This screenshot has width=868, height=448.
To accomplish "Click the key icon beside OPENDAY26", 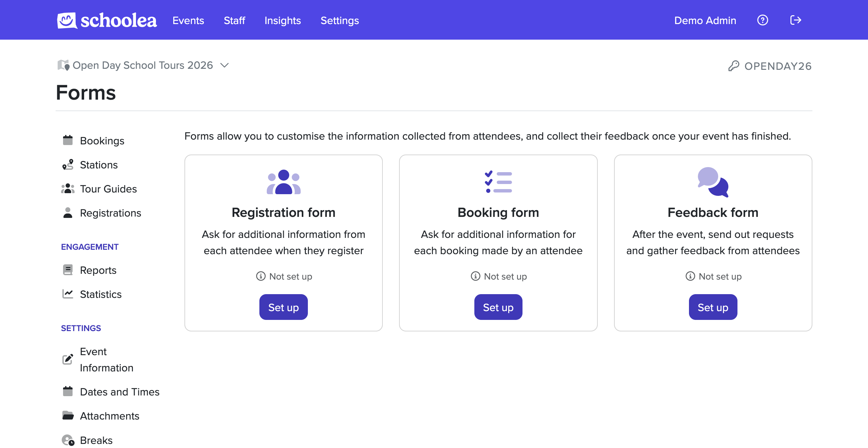I will tap(734, 66).
